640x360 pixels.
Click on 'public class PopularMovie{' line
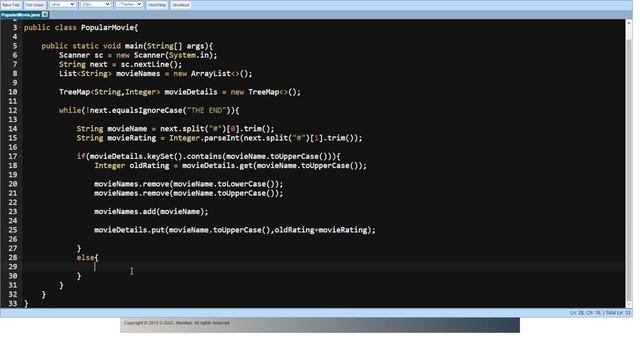(x=81, y=28)
